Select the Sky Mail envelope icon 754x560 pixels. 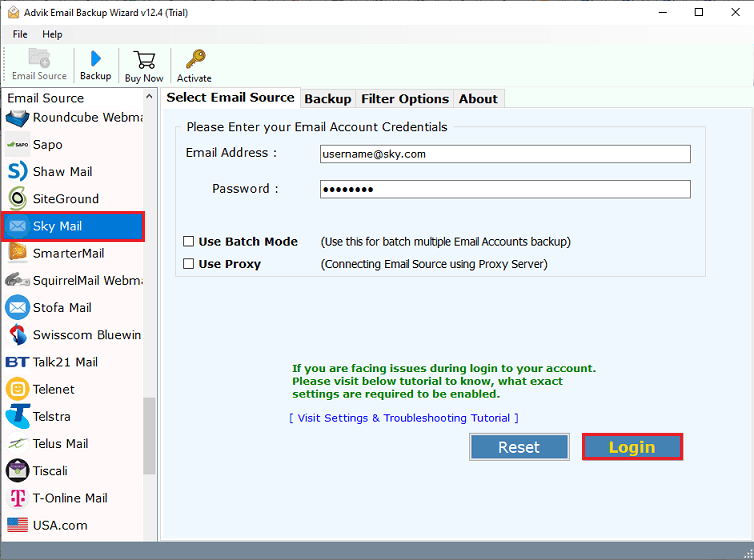click(x=18, y=226)
